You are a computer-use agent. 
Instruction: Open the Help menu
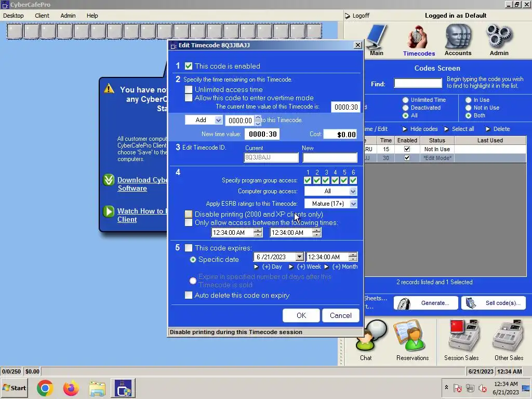(x=92, y=16)
